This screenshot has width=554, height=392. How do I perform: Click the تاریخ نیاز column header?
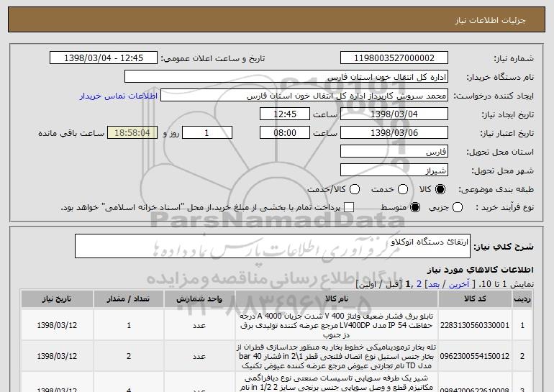(57, 298)
